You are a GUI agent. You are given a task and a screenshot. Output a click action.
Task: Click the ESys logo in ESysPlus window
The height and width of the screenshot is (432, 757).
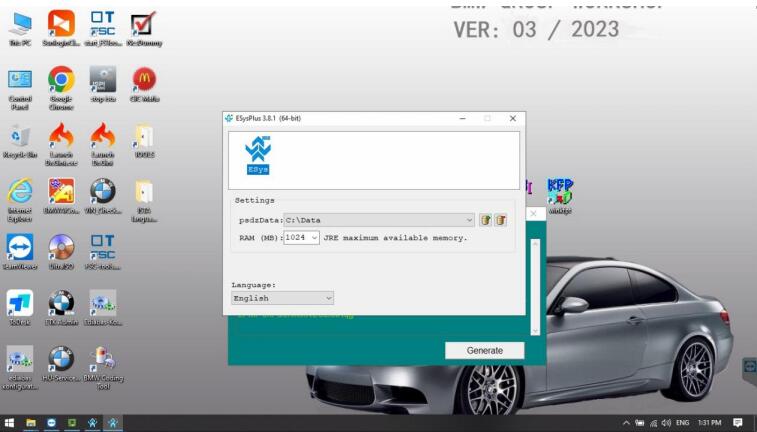(x=258, y=155)
